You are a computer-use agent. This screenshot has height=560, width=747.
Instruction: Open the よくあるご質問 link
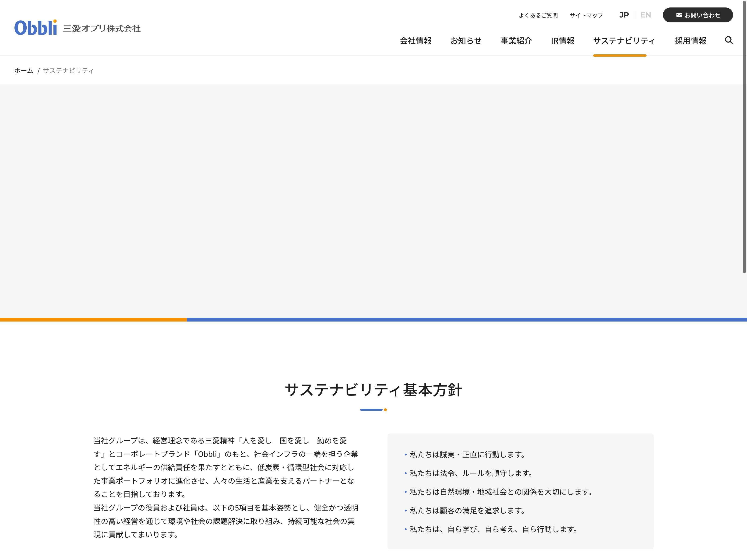pos(538,15)
